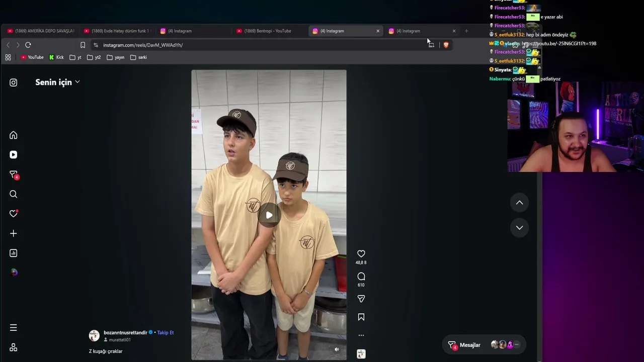Open the 'yayın' bookmarks folder
Viewport: 644px width, 362px height.
116,57
